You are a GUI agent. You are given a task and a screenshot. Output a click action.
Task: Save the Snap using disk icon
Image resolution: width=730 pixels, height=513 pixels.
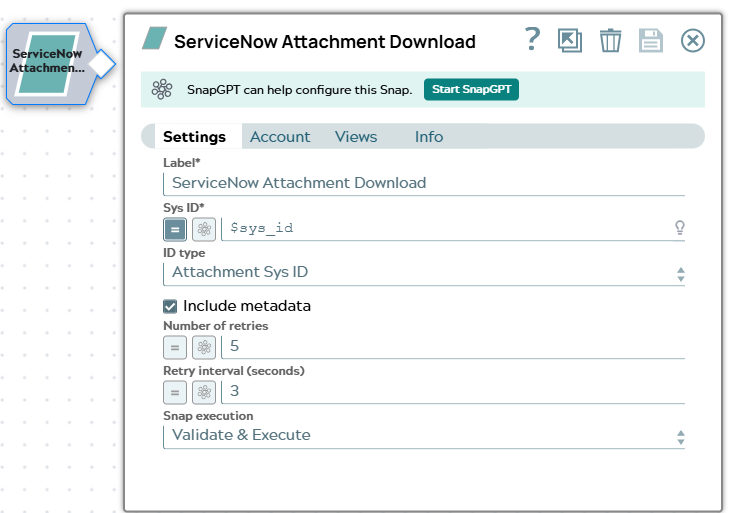[x=650, y=40]
